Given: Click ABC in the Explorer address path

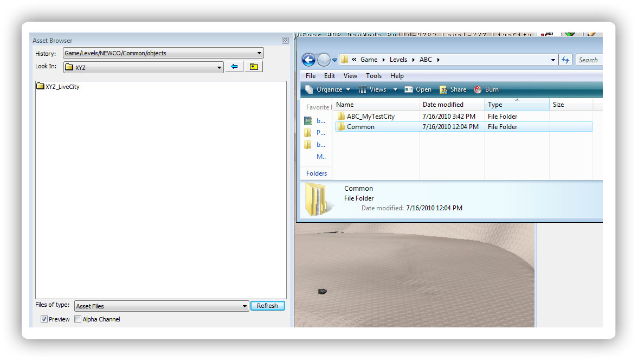Looking at the screenshot, I should click(x=426, y=60).
